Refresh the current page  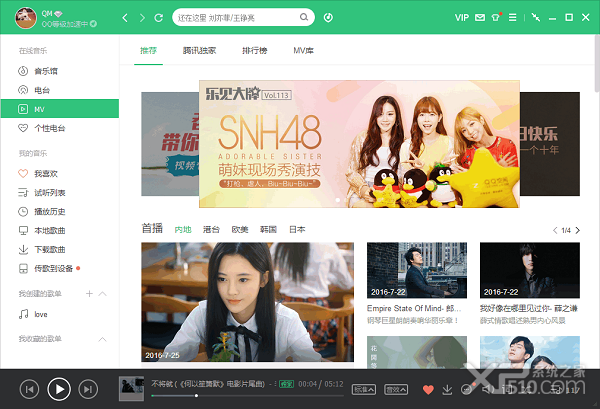pos(158,18)
